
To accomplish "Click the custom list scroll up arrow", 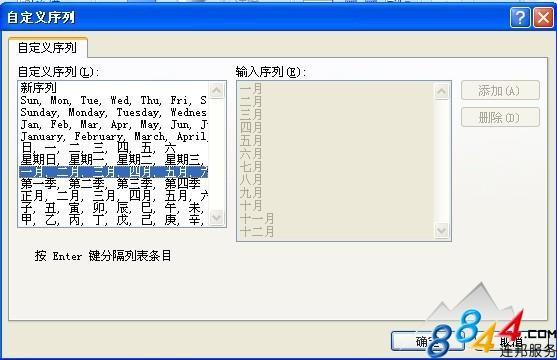I will (x=217, y=90).
